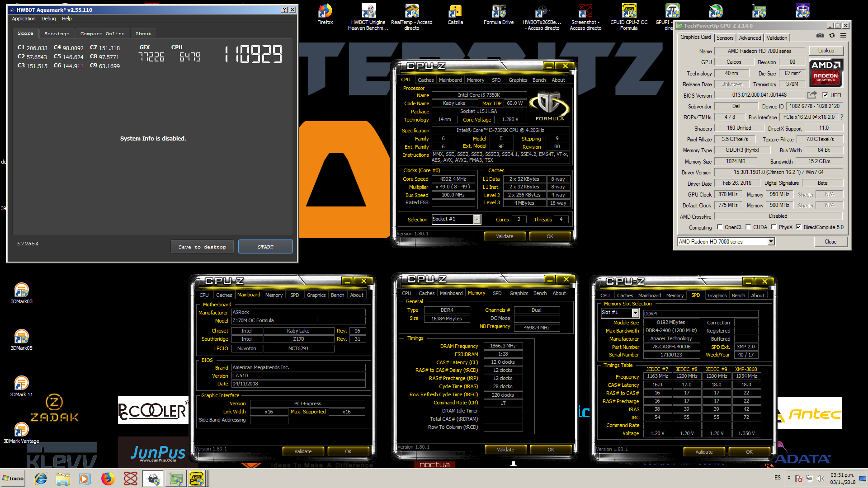The height and width of the screenshot is (488, 868).
Task: Show hidden system tray icons
Action: (x=789, y=478)
